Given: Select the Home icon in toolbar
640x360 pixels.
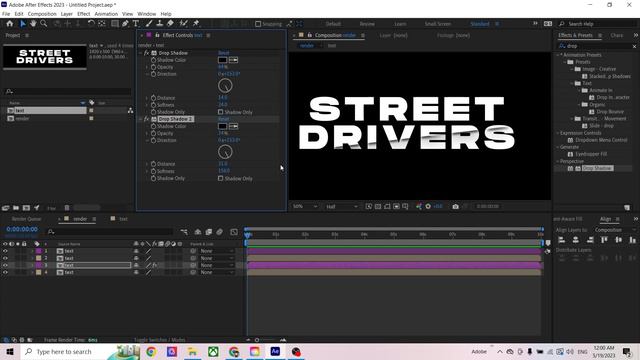Looking at the screenshot, I should click(10, 24).
